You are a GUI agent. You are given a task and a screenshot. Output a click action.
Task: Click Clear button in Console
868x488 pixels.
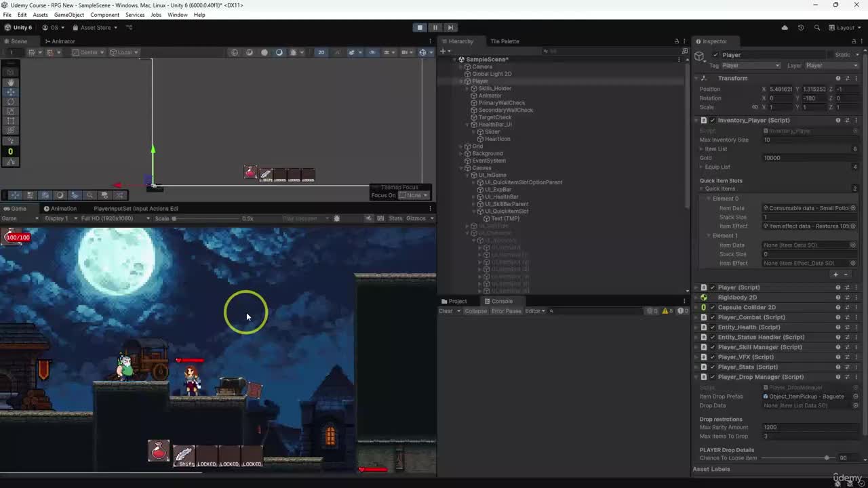pyautogui.click(x=446, y=311)
